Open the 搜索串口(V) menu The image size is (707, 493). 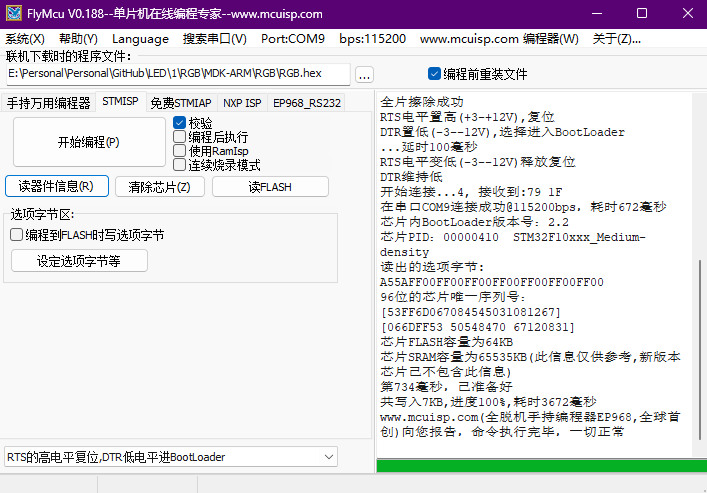pos(215,39)
